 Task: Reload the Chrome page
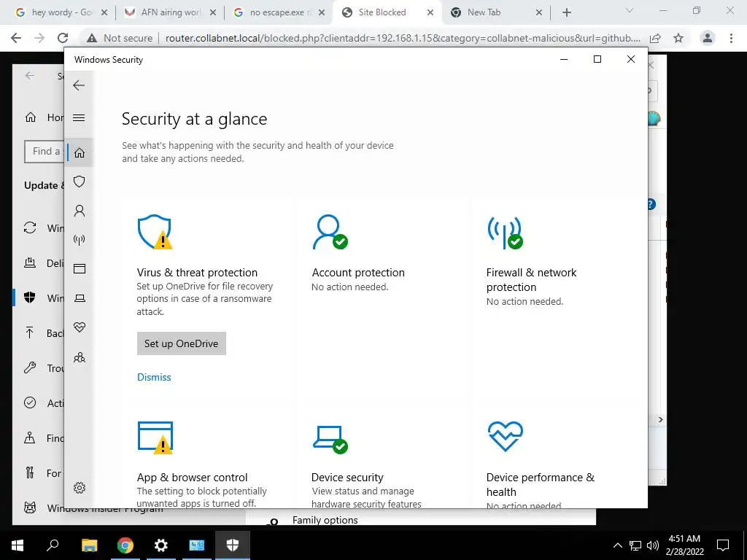point(63,38)
